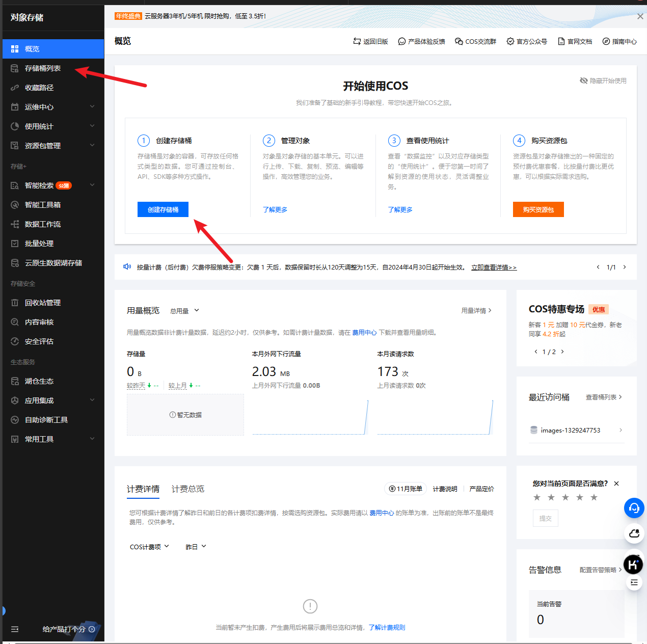647x644 pixels.
Task: Click the 内容审核 review icon
Action: tap(15, 322)
